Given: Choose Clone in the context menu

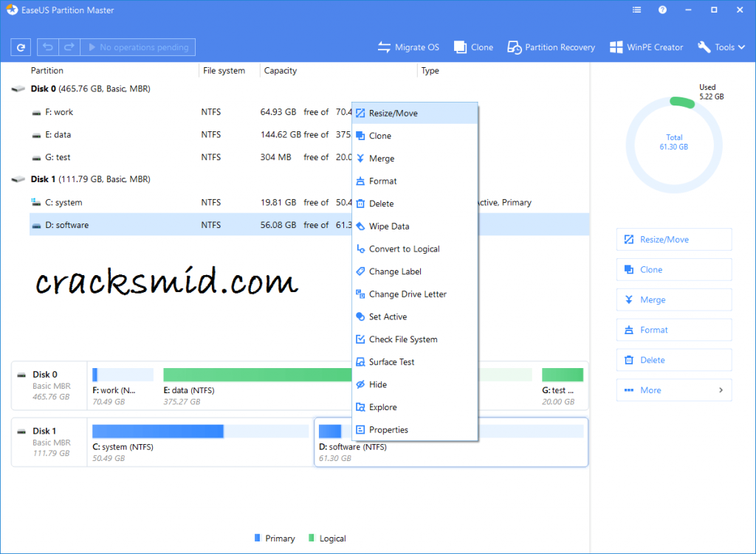Looking at the screenshot, I should (x=415, y=136).
